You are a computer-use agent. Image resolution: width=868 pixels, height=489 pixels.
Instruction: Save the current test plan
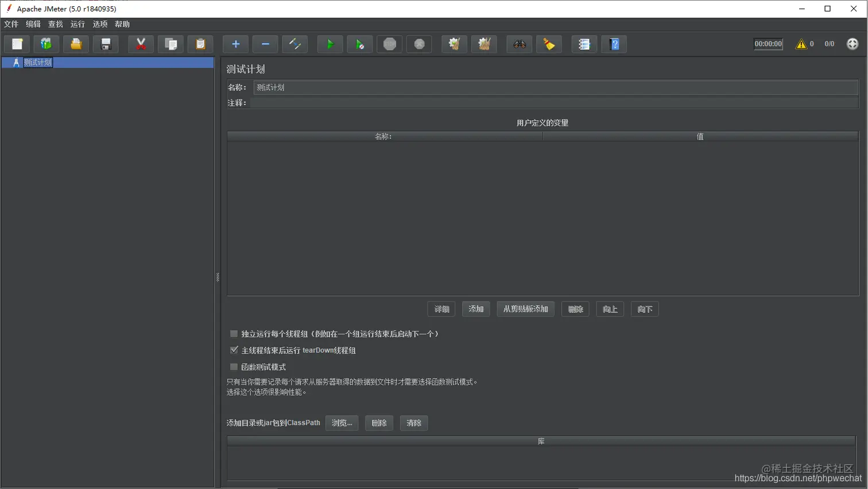(106, 44)
